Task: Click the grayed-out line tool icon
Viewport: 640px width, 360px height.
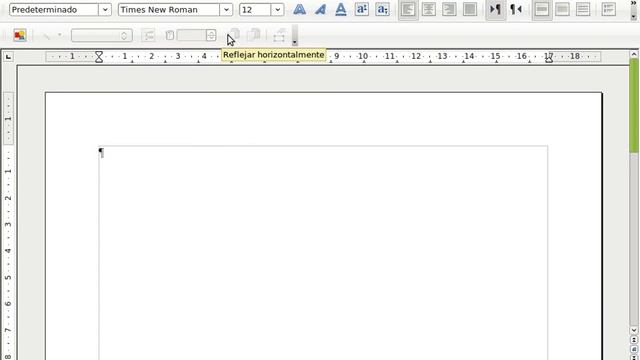Action: pos(47,36)
